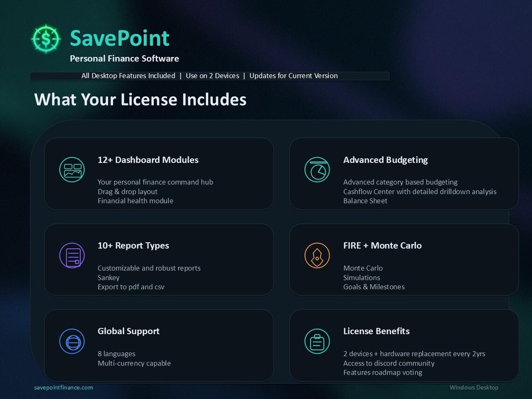Select 'Access to discord community' line
Image resolution: width=532 pixels, height=399 pixels.
pos(389,363)
